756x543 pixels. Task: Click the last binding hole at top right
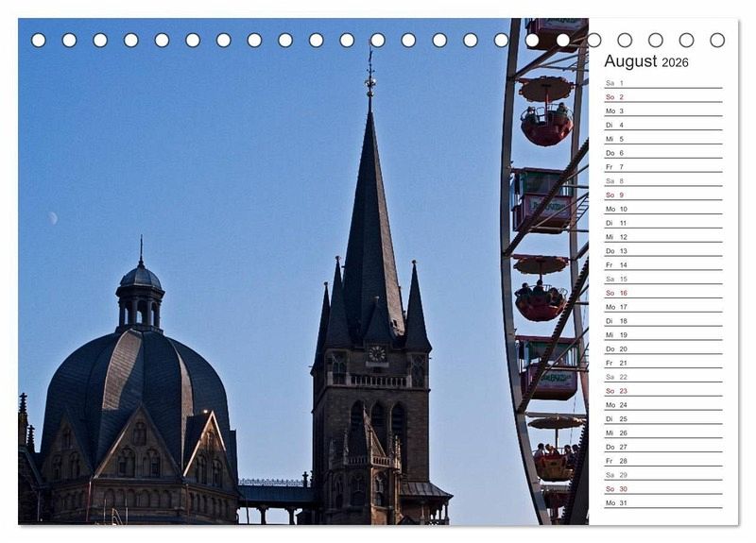pyautogui.click(x=717, y=40)
